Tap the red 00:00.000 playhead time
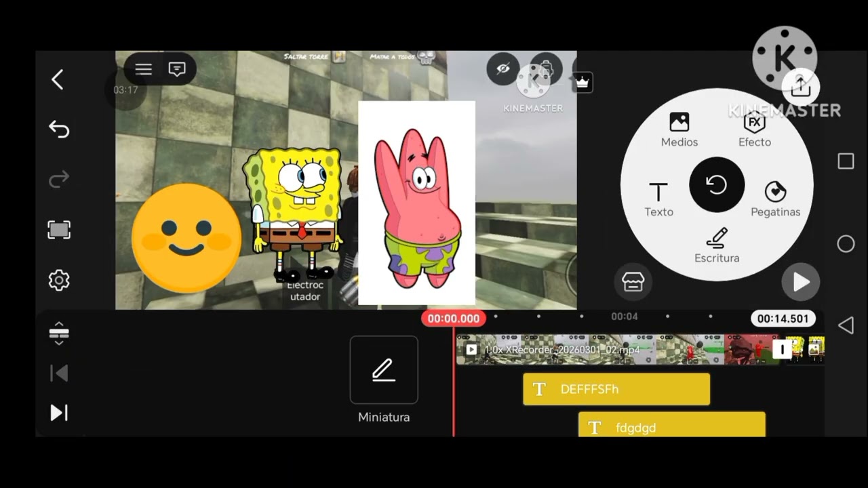868x488 pixels. coord(454,319)
